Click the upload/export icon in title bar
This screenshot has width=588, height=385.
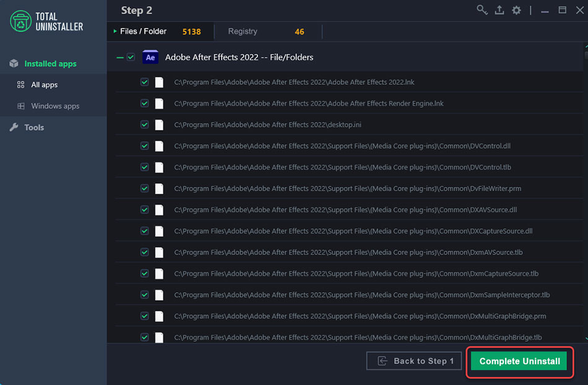[x=499, y=10]
